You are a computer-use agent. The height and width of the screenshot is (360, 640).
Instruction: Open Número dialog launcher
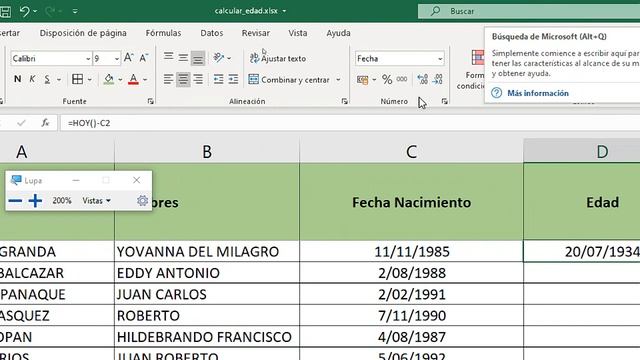tap(444, 101)
